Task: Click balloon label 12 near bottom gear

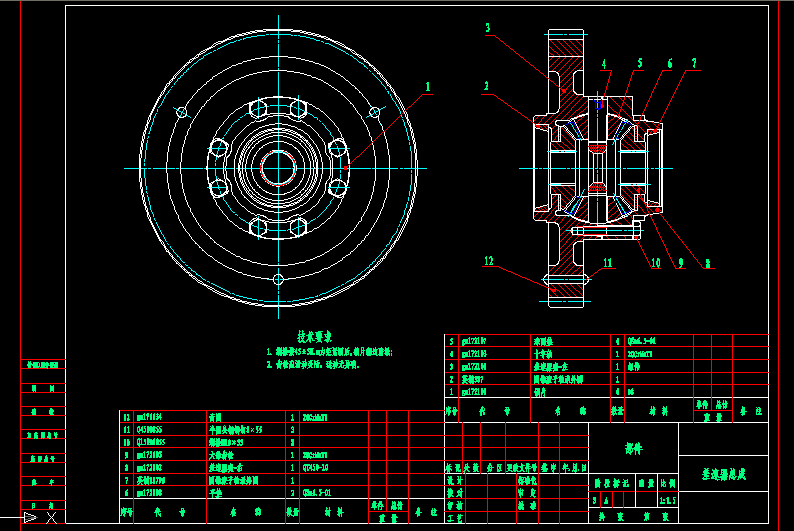Action: pyautogui.click(x=489, y=262)
